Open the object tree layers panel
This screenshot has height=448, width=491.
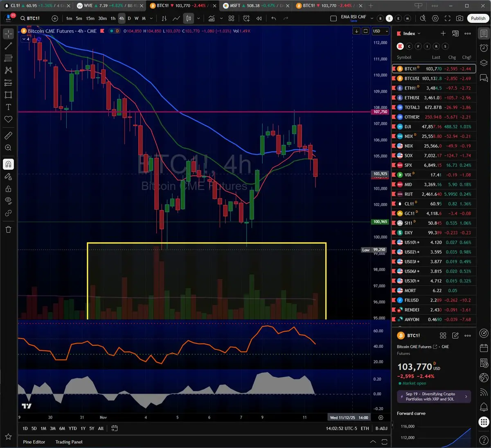point(484,63)
